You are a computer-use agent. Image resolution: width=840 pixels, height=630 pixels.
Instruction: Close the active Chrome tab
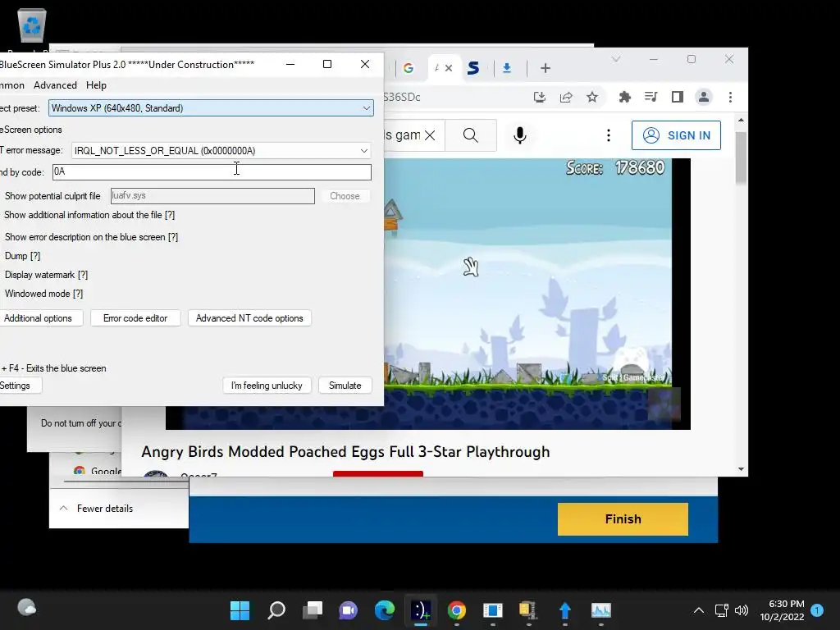[449, 68]
